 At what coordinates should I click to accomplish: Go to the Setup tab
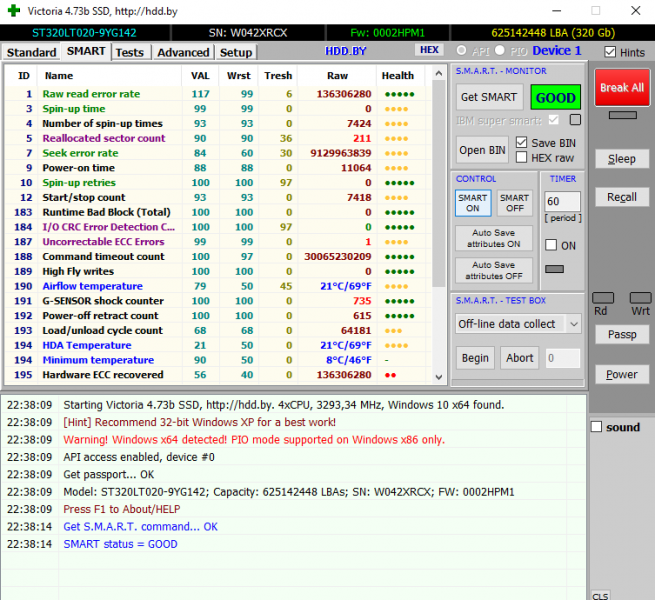click(236, 52)
